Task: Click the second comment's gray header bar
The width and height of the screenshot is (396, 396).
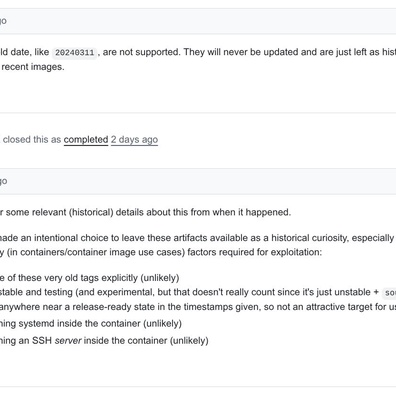Action: [198, 181]
